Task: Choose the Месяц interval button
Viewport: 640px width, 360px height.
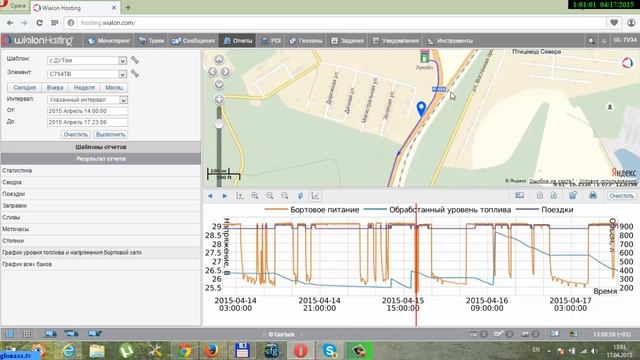Action: click(114, 87)
